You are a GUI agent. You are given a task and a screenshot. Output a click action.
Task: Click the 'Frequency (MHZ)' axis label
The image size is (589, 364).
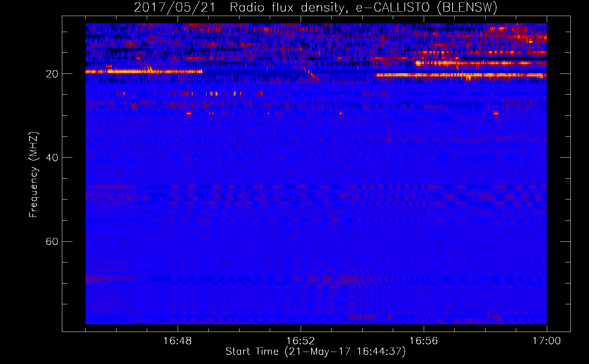[x=33, y=175]
